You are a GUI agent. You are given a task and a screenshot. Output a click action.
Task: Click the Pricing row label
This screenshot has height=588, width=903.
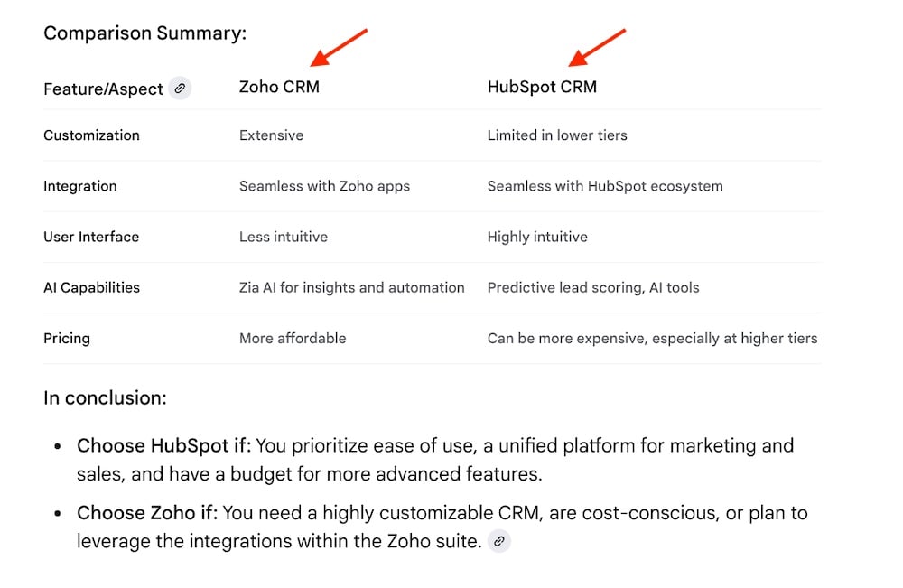point(67,339)
